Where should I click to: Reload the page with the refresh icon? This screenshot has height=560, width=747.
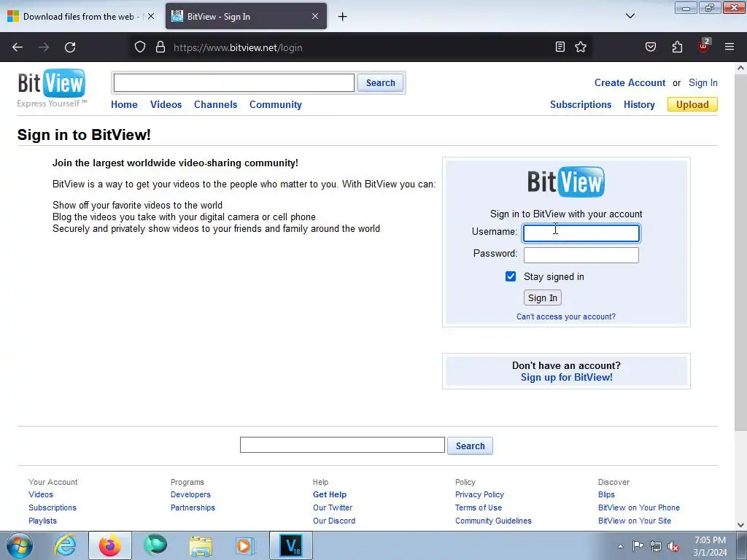tap(70, 47)
